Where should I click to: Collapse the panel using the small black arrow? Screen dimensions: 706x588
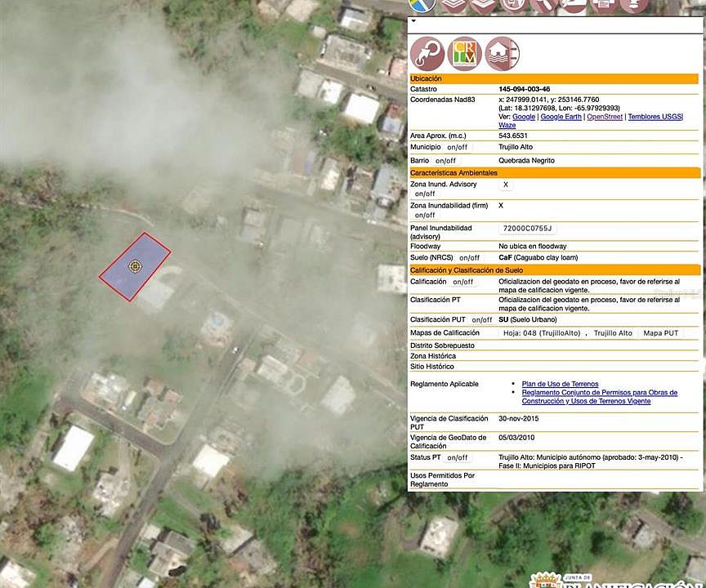pyautogui.click(x=413, y=20)
